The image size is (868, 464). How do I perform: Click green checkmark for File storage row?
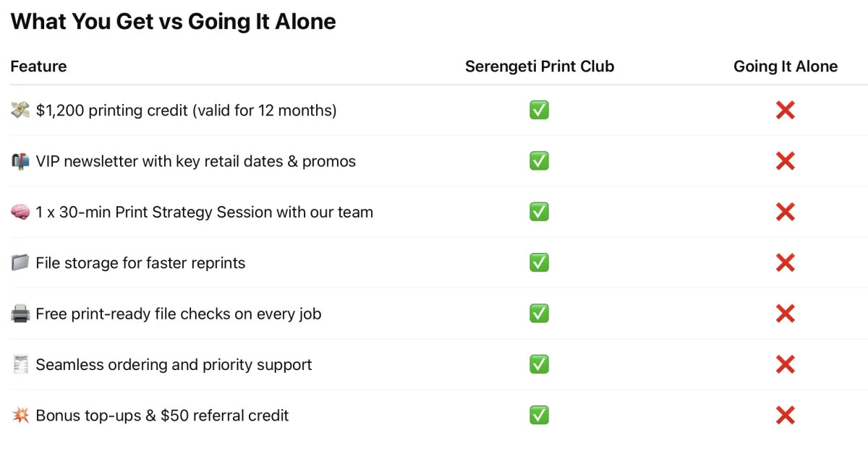pyautogui.click(x=539, y=263)
